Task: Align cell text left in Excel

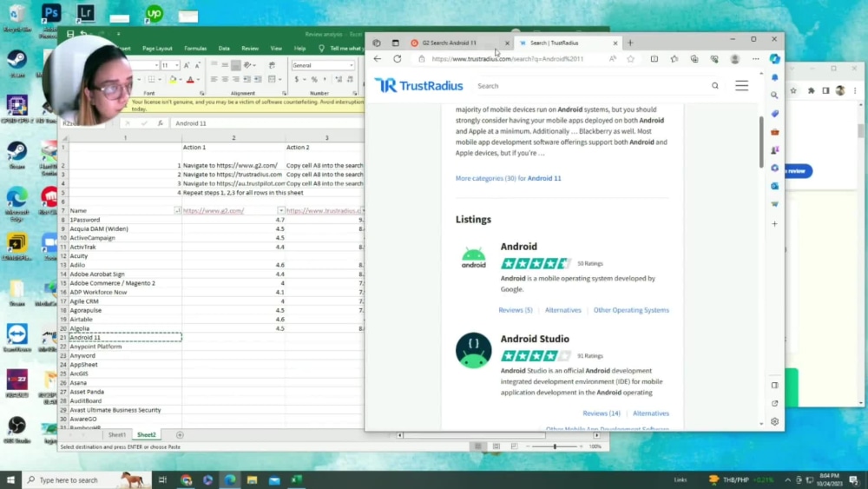Action: click(x=214, y=80)
